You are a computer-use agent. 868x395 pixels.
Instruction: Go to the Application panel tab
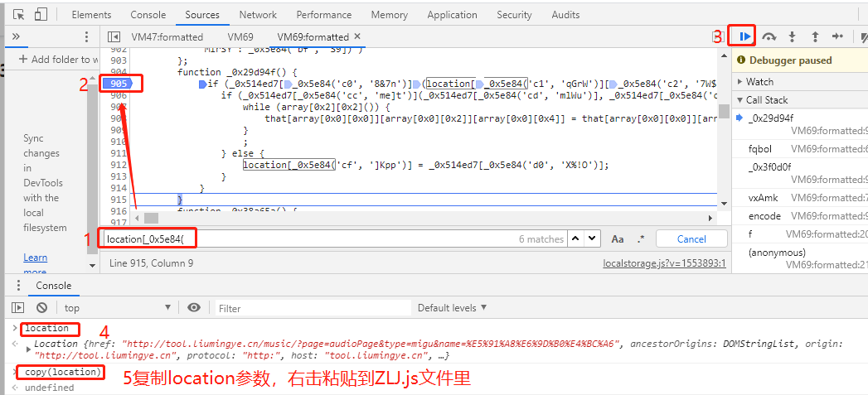(453, 15)
